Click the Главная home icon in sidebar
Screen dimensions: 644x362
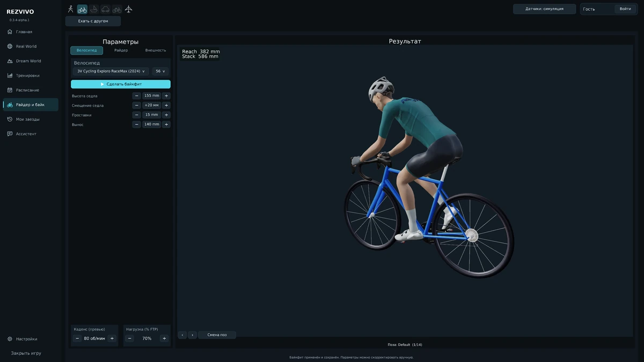click(10, 32)
